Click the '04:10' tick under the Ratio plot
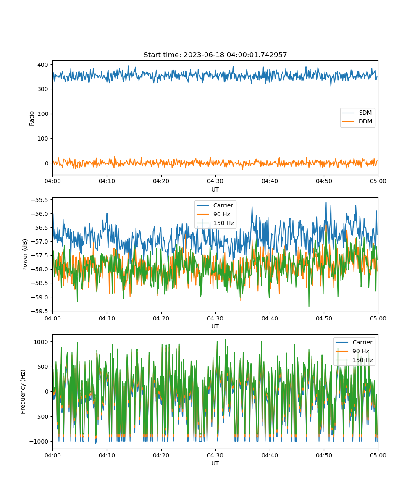 point(107,181)
